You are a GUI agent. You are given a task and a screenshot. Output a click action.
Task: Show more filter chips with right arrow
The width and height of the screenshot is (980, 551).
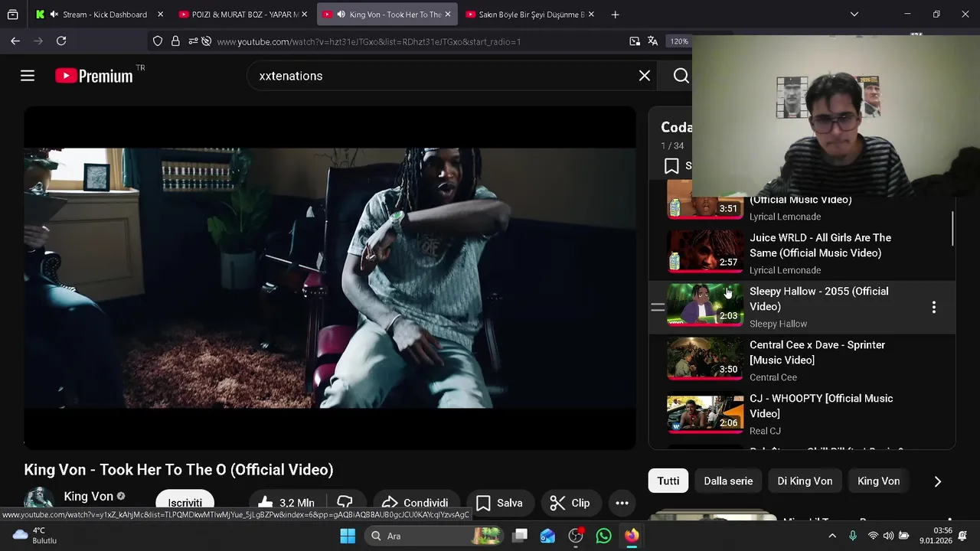(x=938, y=481)
